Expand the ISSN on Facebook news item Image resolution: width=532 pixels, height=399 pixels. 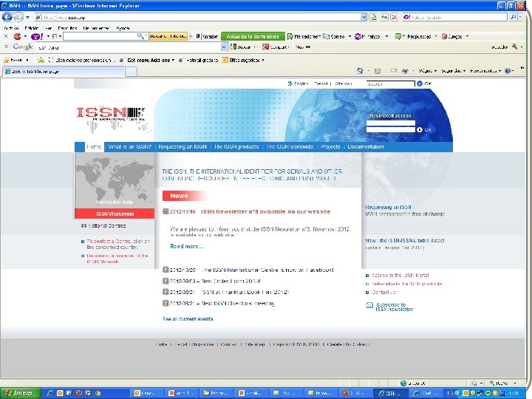[166, 270]
